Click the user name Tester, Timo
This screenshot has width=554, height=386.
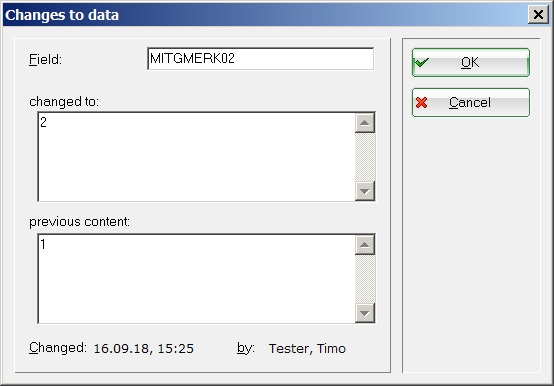coord(307,349)
